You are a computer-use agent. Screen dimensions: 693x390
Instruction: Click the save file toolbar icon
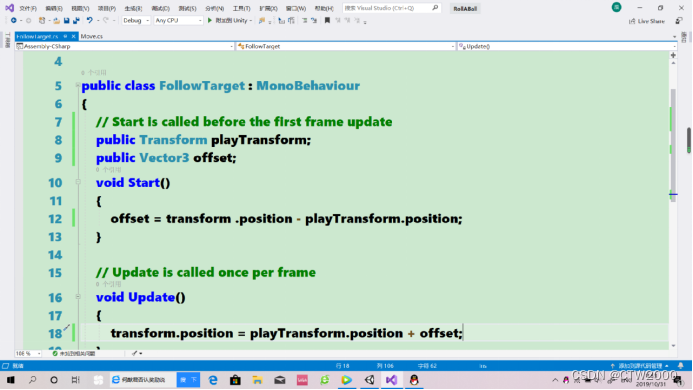tap(66, 20)
